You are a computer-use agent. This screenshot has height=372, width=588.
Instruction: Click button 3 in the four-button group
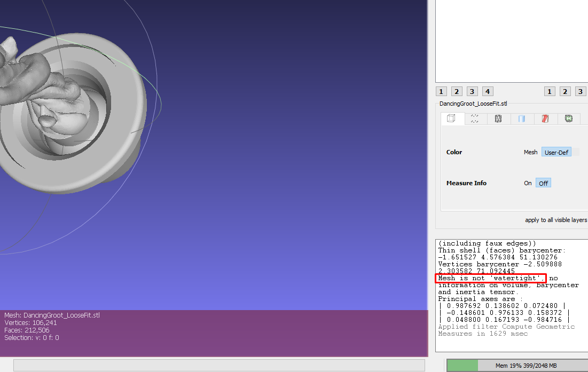[472, 91]
